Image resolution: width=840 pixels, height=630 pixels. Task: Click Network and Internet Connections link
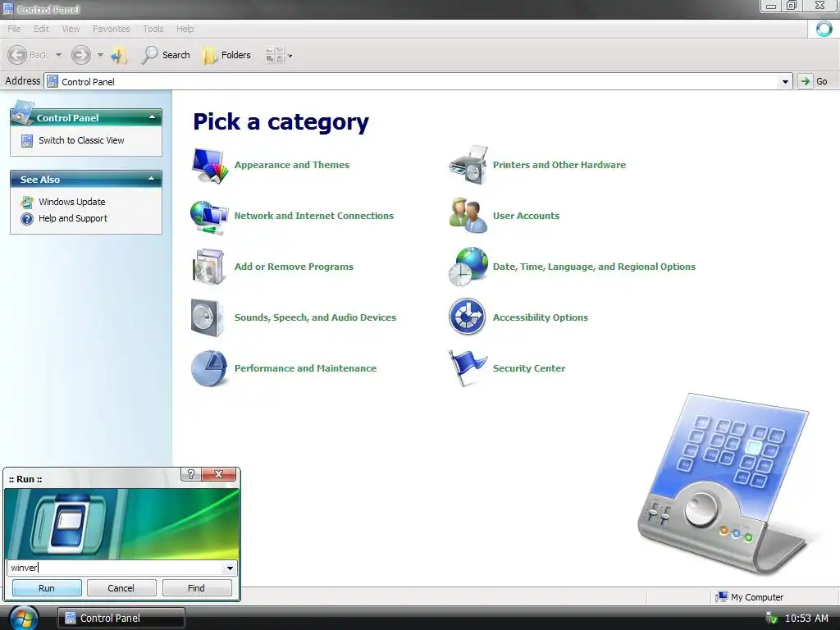pyautogui.click(x=314, y=216)
